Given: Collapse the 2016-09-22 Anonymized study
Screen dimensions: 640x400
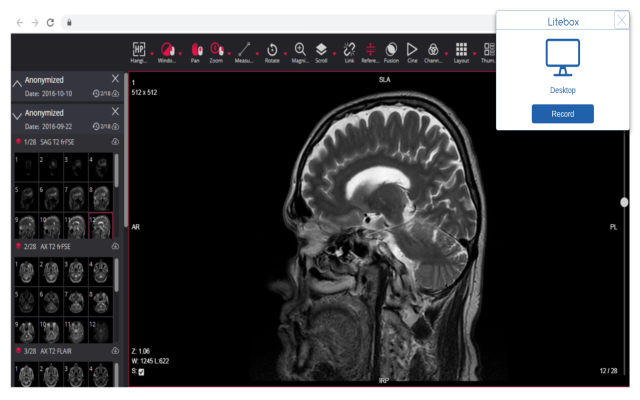Looking at the screenshot, I should coord(17,116).
